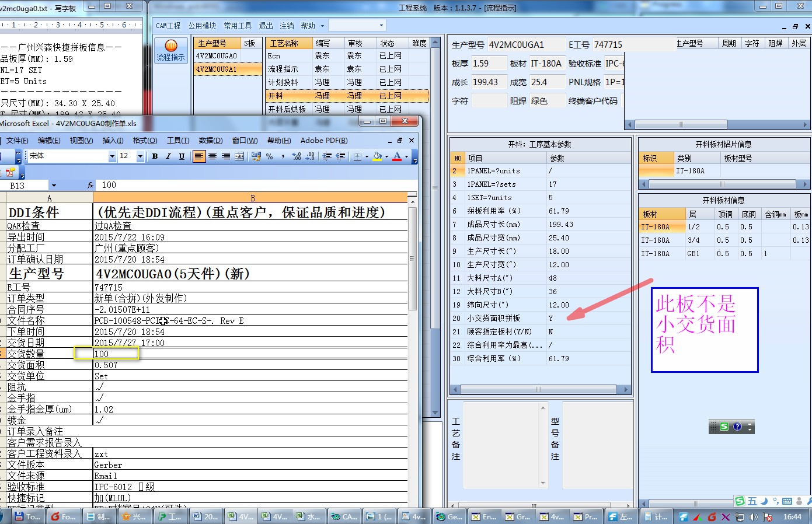Click Increase Decimal icon
This screenshot has height=524, width=812.
[297, 156]
